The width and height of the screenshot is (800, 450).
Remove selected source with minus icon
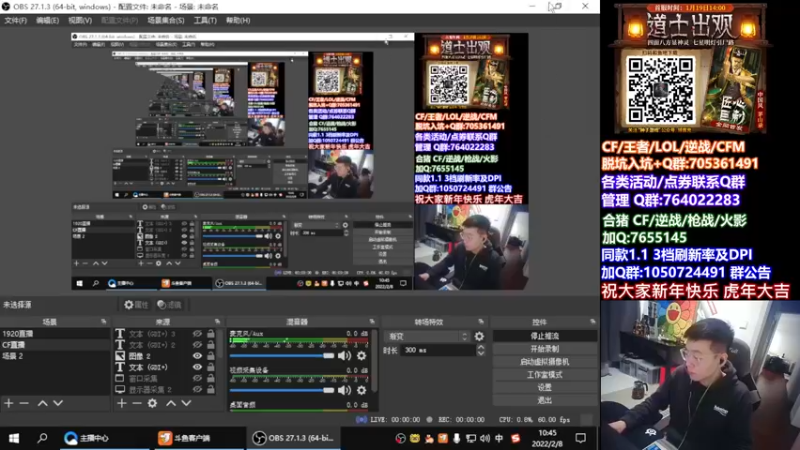(137, 403)
